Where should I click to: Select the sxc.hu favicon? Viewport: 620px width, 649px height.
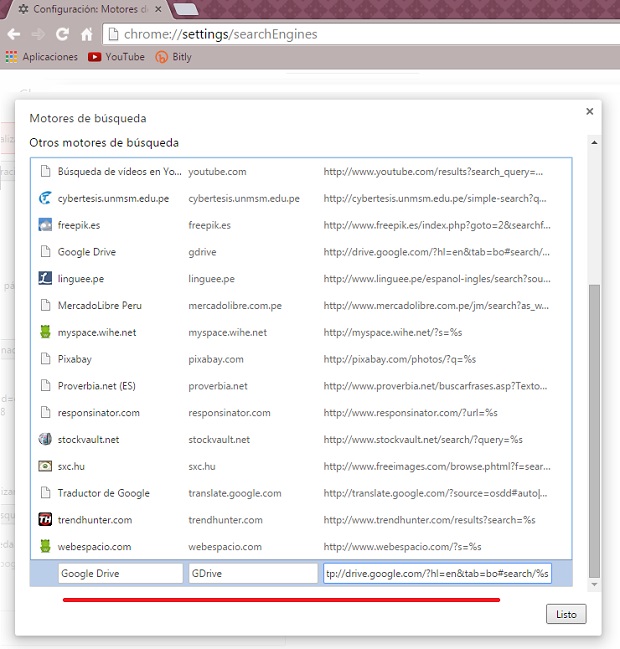pyautogui.click(x=45, y=466)
